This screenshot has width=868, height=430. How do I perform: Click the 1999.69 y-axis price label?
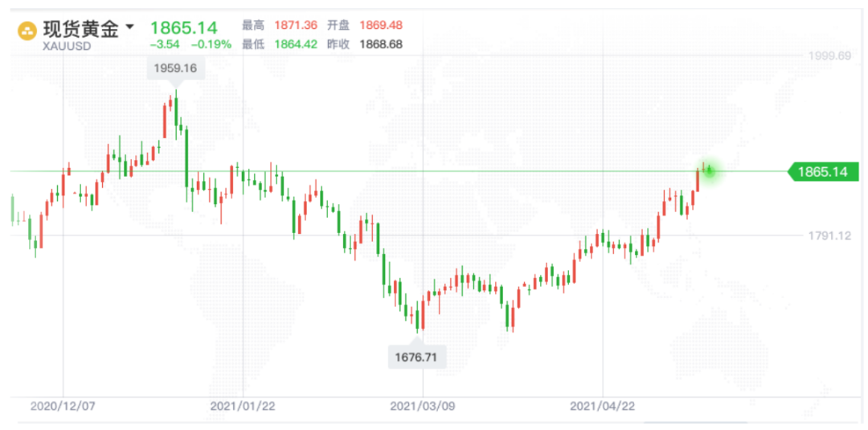tap(829, 55)
